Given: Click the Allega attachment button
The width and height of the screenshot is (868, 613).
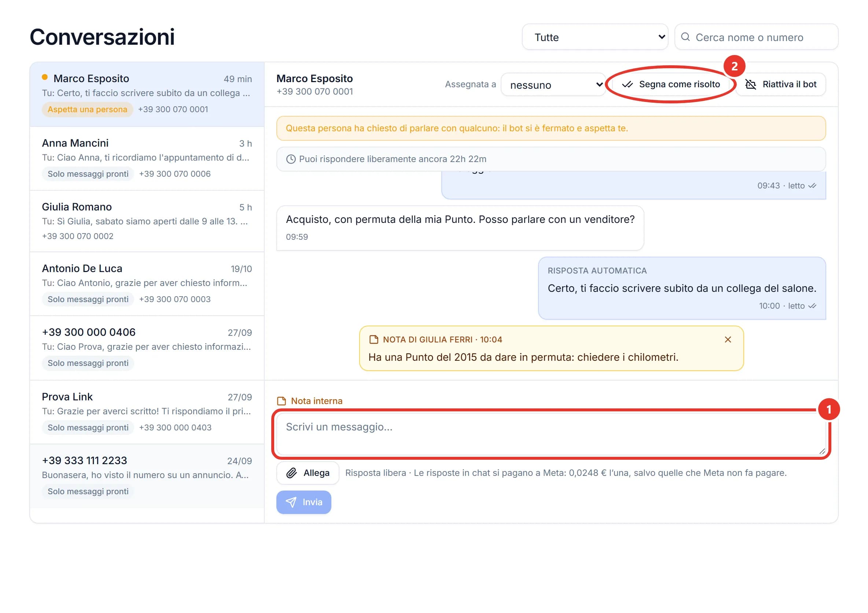Looking at the screenshot, I should tap(308, 473).
